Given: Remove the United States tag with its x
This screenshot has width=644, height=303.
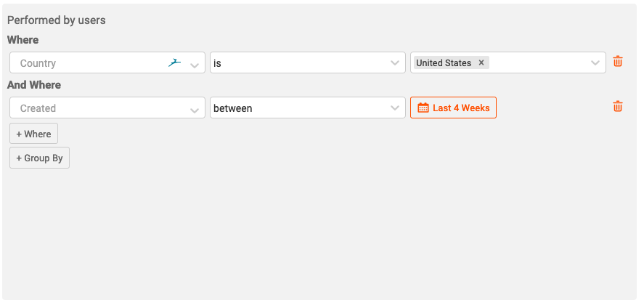Looking at the screenshot, I should [x=481, y=62].
